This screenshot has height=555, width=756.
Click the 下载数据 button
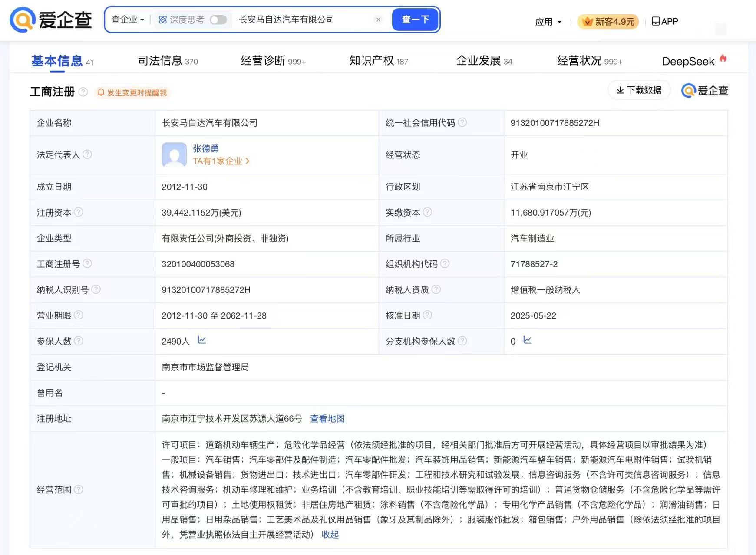[639, 90]
